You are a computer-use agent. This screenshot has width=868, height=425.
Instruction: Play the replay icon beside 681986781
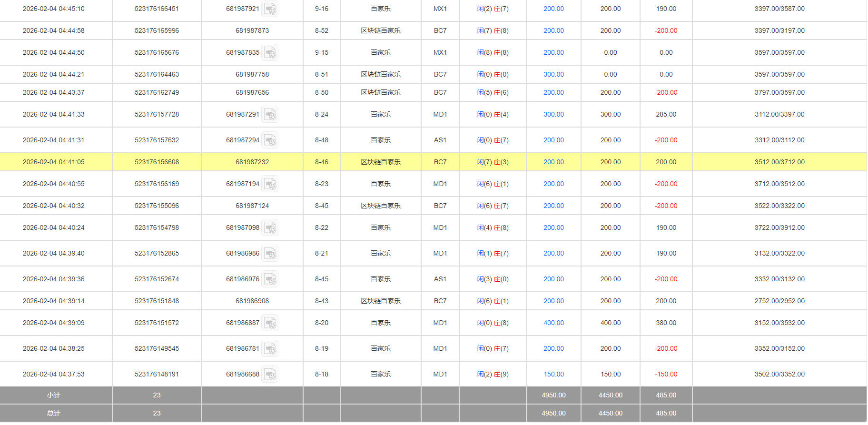click(270, 349)
